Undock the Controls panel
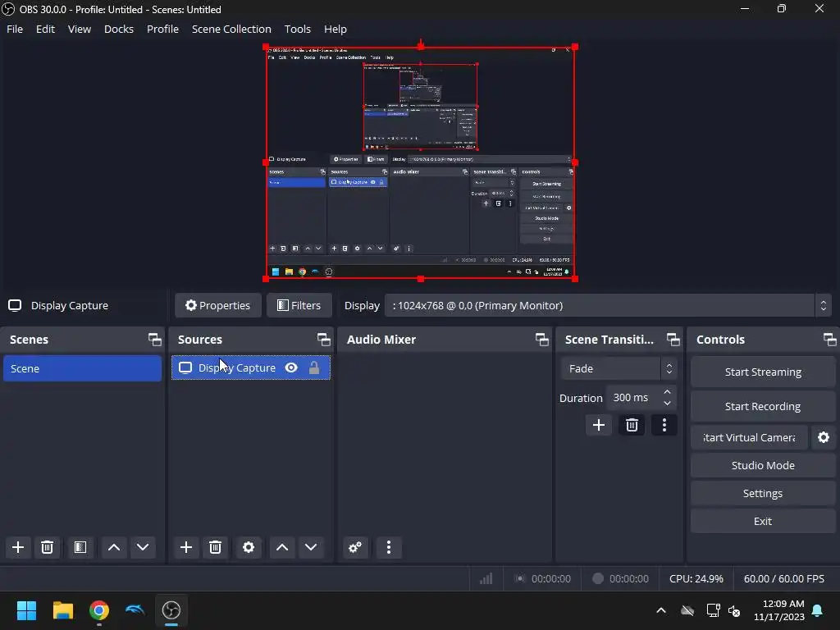 coord(830,339)
